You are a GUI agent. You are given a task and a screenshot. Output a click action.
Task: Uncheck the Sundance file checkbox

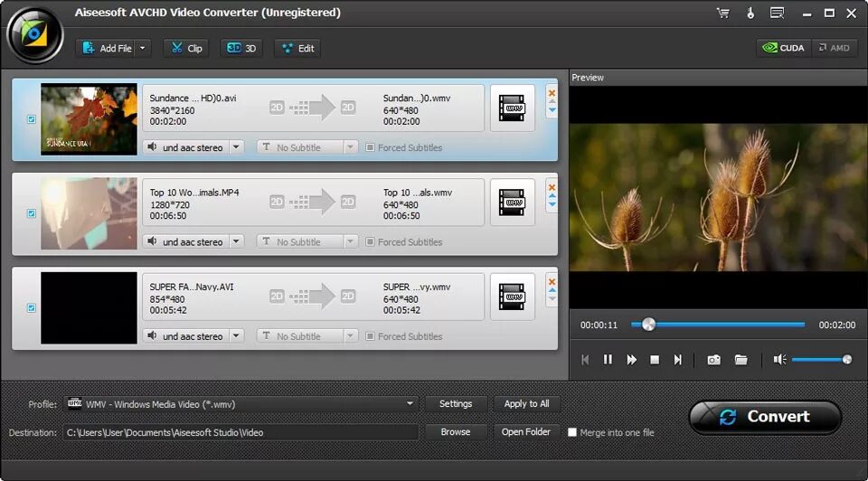click(x=32, y=119)
